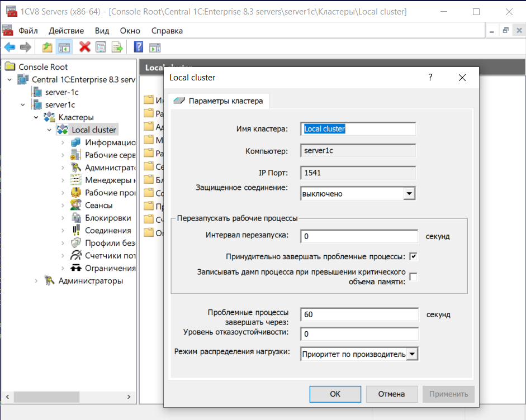This screenshot has width=526, height=420.
Task: Click the tree pane horizontal scrollbar thumb
Action: [46, 397]
